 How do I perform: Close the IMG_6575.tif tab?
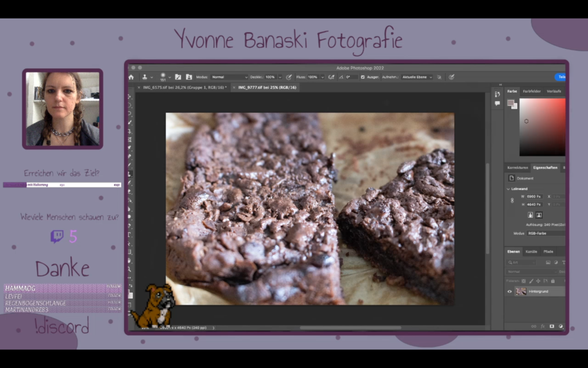(139, 87)
